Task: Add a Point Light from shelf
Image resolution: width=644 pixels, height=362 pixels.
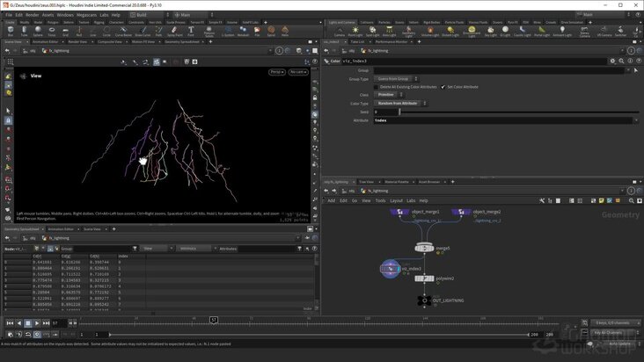Action: 355,31
